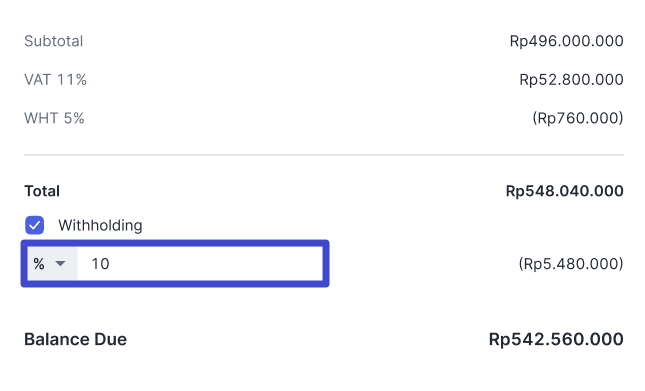Viewport: 645px width, 391px height.
Task: Select the Rp542.560.000 balance due amount
Action: [x=556, y=339]
